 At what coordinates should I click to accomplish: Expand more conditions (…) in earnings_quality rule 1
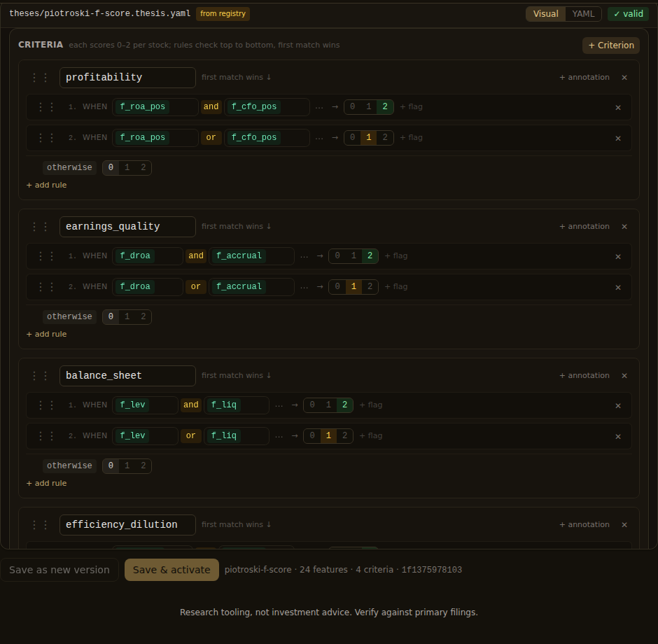304,256
